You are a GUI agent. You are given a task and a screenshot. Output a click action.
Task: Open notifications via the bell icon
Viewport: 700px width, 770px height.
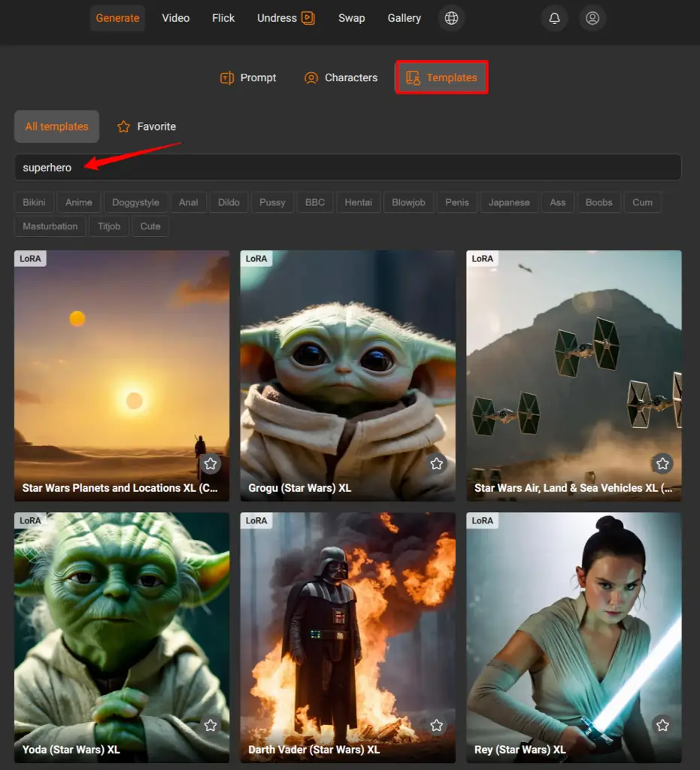554,18
